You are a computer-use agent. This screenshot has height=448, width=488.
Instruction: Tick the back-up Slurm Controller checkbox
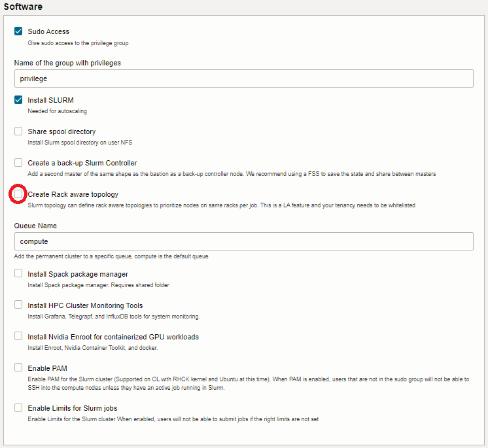[x=18, y=163]
